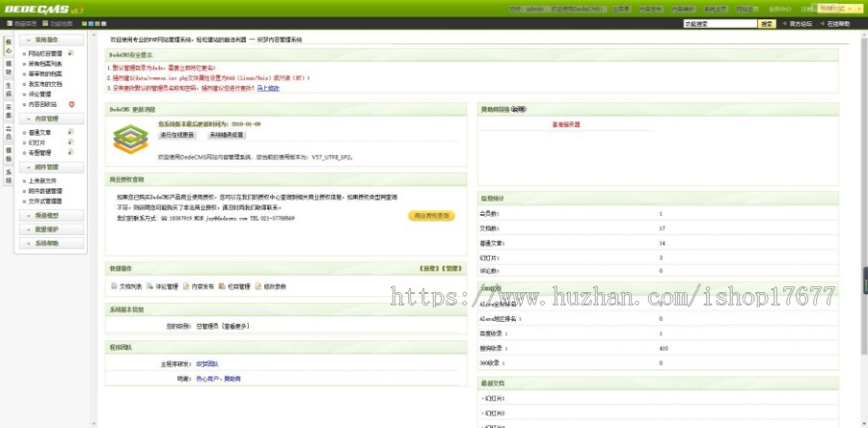The image size is (868, 428).
Task: Click the yellow 商业授权查询 button
Action: [432, 216]
